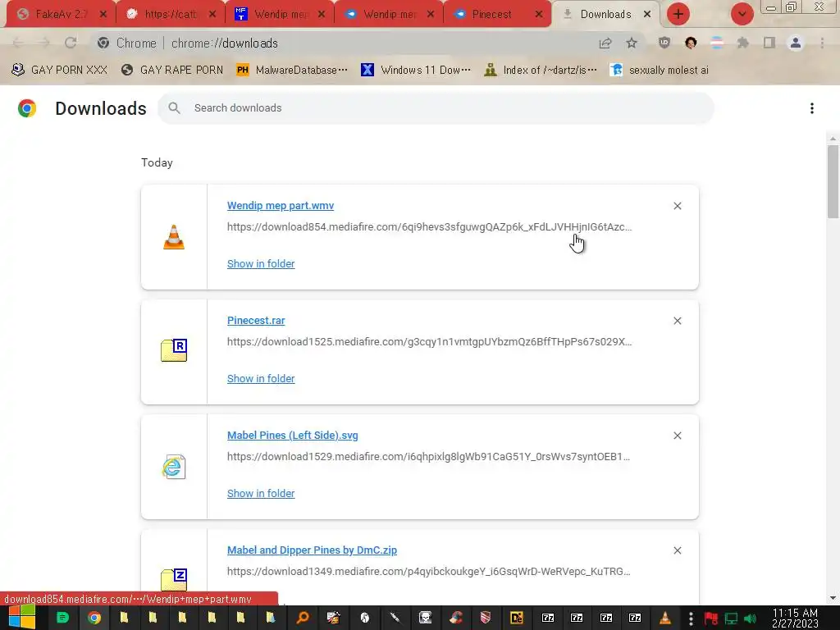
Task: Open VLC media player from the taskbar
Action: tap(664, 618)
